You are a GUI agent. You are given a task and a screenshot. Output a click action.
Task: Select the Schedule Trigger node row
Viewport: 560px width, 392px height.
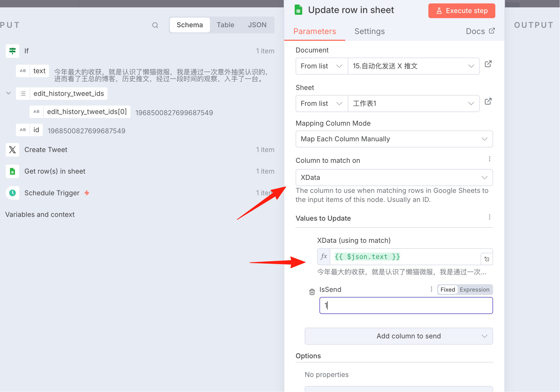140,193
